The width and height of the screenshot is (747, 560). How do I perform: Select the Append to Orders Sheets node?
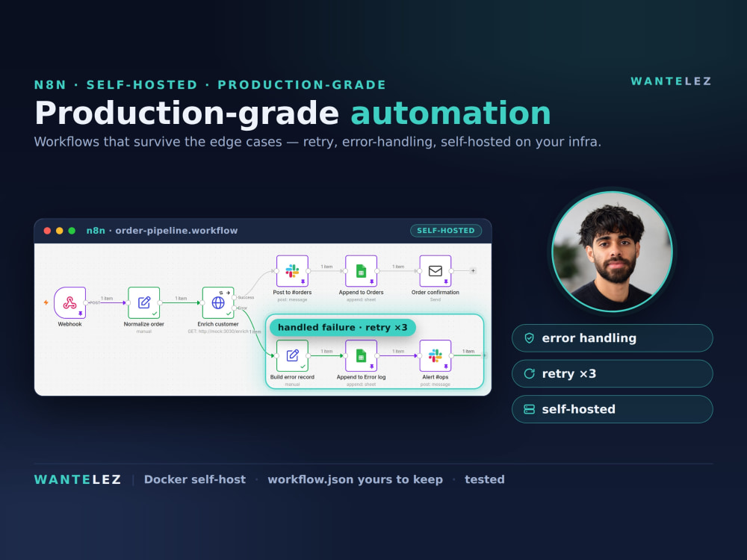[x=361, y=271]
